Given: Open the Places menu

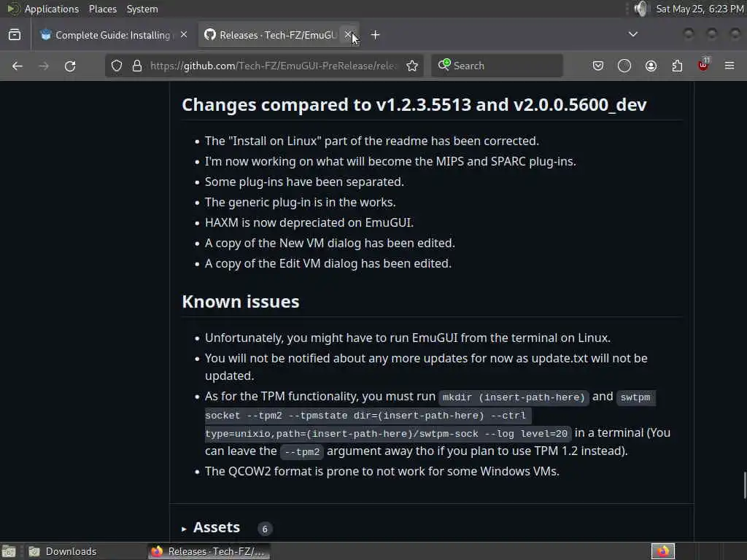Looking at the screenshot, I should (103, 9).
